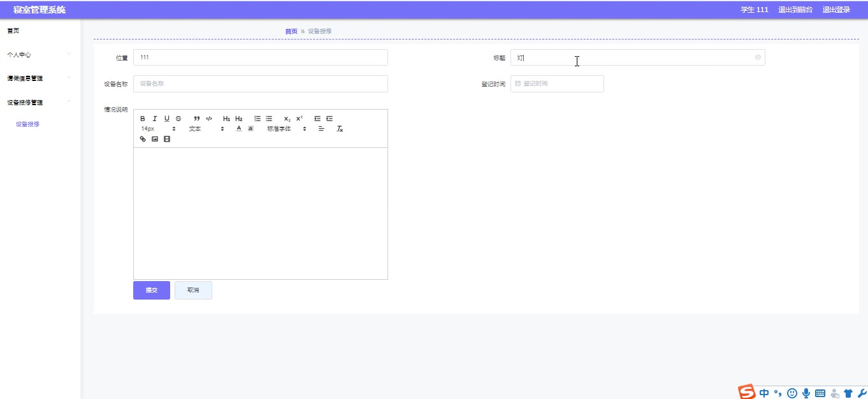Insert a code block in the editor
The height and width of the screenshot is (399, 868).
(209, 119)
